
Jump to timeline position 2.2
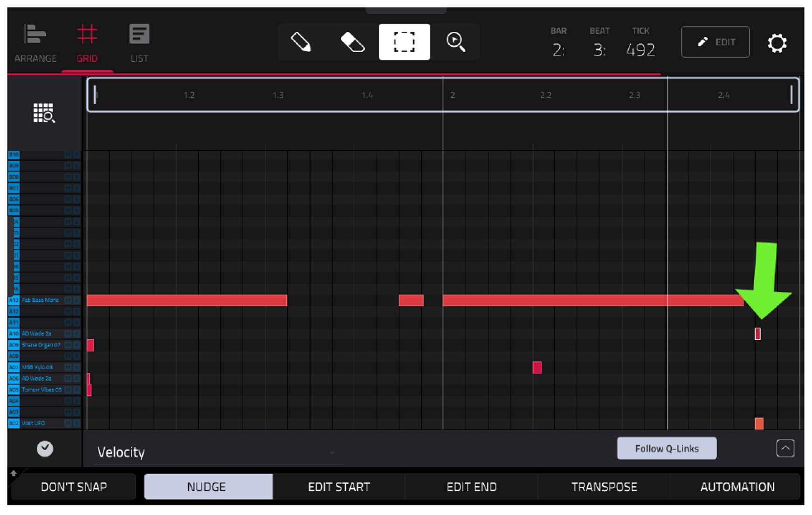[546, 95]
